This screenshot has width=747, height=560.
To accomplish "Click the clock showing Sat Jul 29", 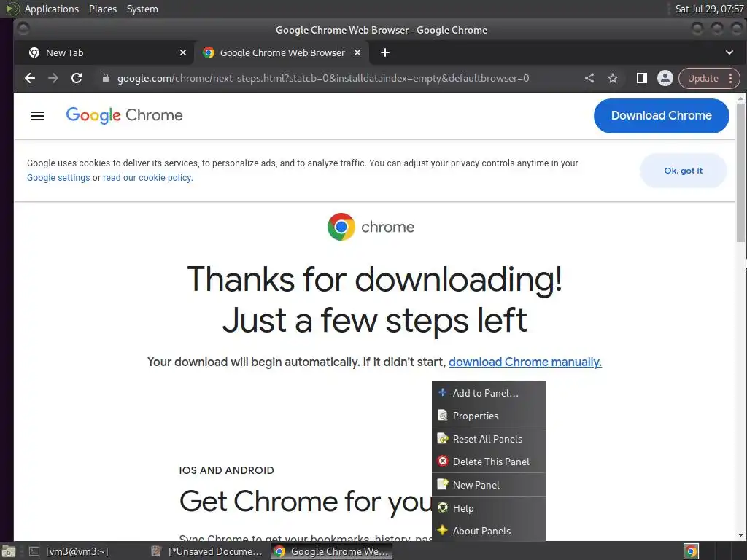I will click(x=709, y=9).
